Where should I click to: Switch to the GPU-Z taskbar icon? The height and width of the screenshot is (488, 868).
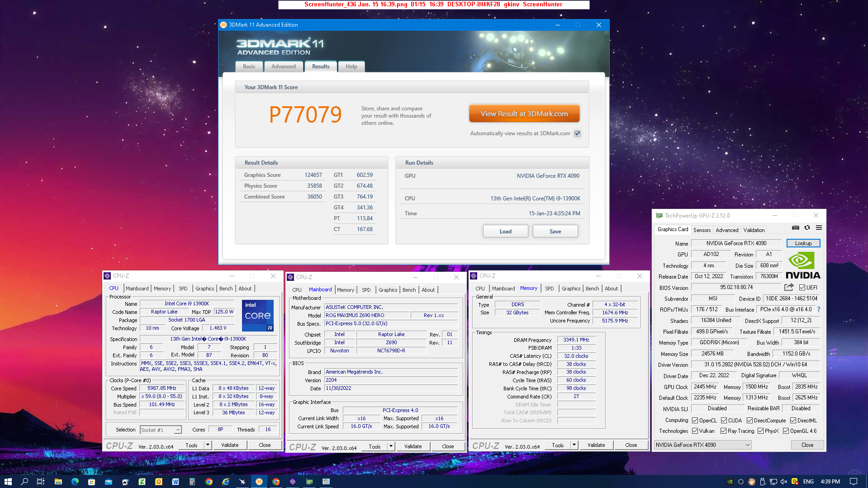click(309, 482)
